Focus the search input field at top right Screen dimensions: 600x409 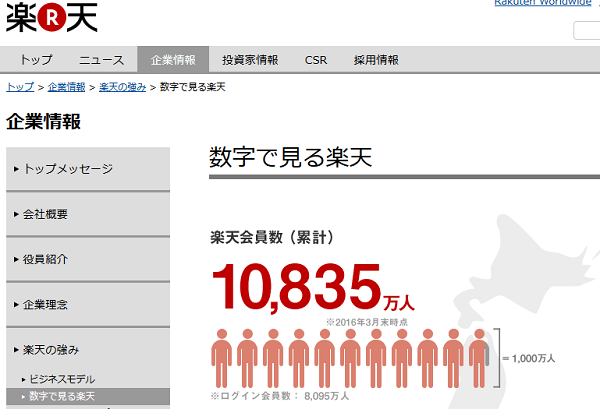[x=587, y=31]
